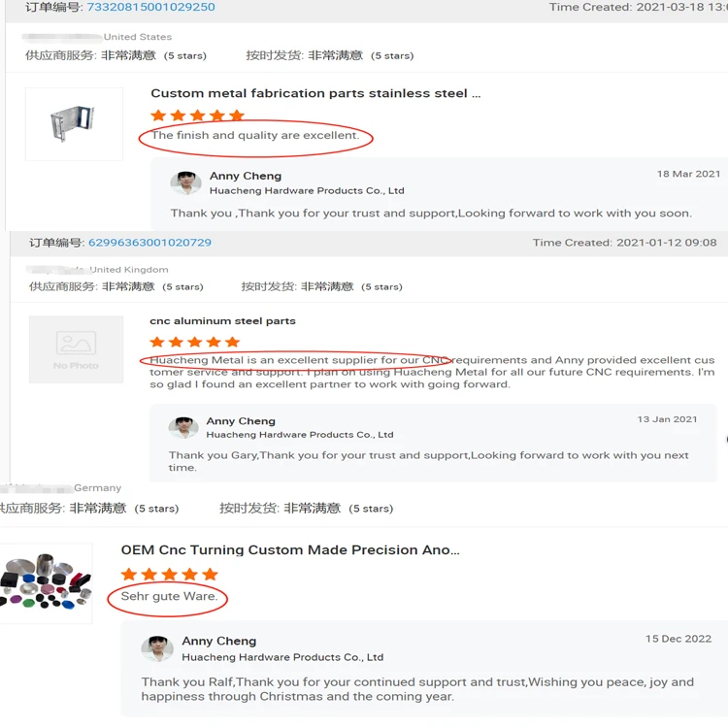
Task: Open OEM Cnc Turning Custom Made product title
Action: (290, 549)
